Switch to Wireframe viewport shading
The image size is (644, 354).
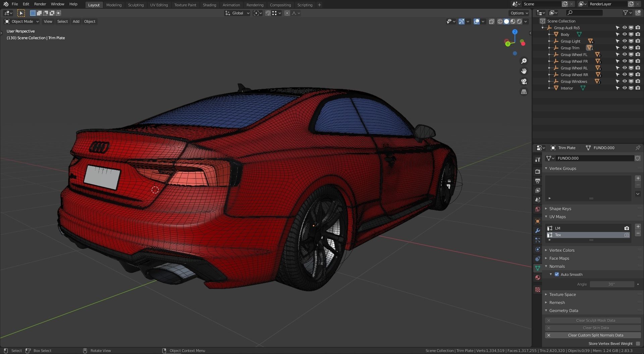click(x=500, y=21)
